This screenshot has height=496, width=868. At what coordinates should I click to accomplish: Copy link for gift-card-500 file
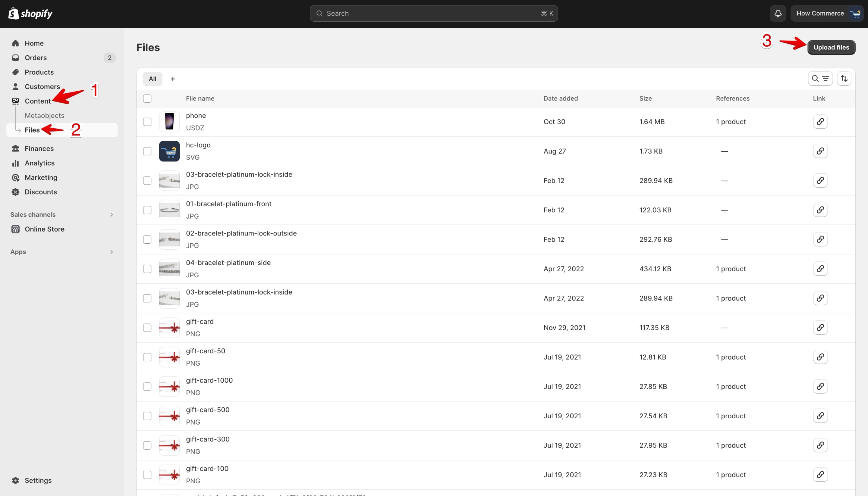820,416
